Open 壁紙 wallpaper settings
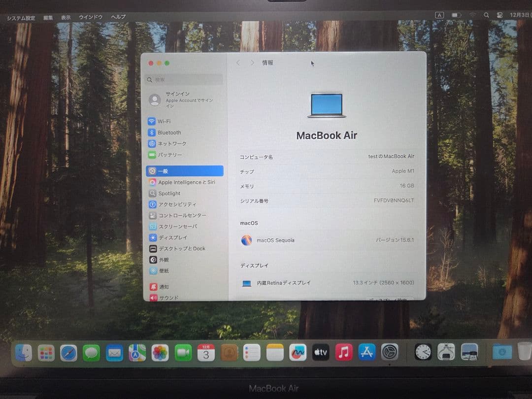This screenshot has width=532, height=399. coord(163,270)
